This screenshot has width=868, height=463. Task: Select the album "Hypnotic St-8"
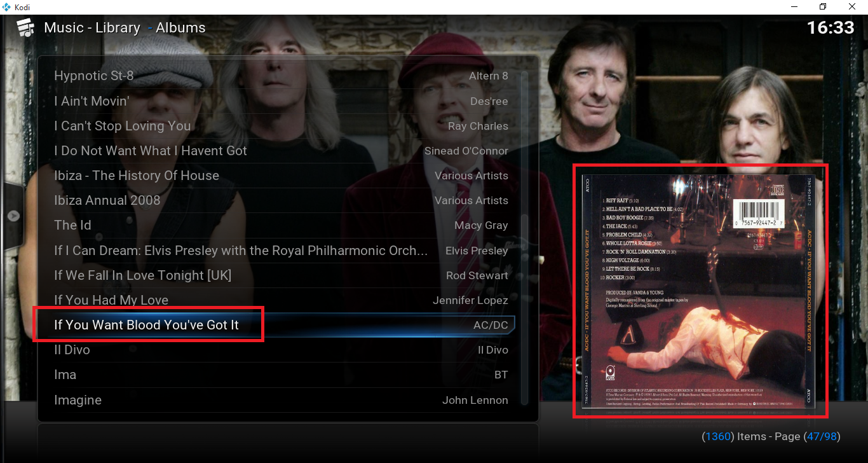coord(94,76)
